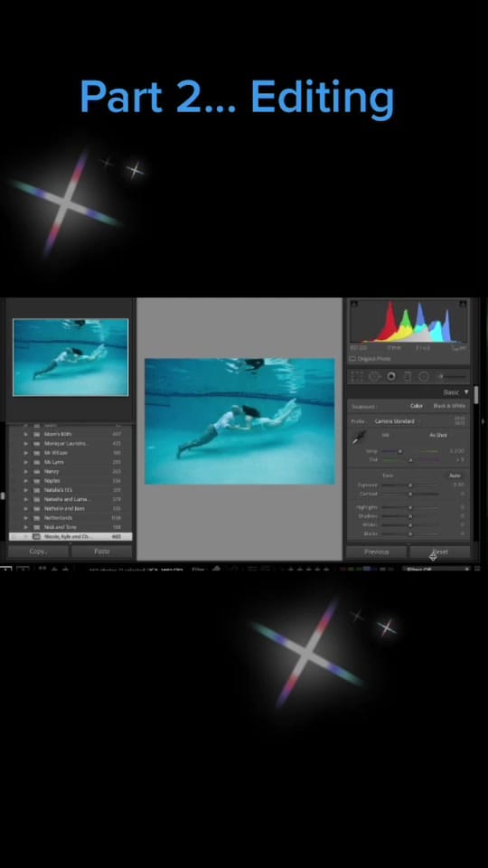Screen dimensions: 488x868
Task: Click the Shadows slider handle
Action: point(410,516)
